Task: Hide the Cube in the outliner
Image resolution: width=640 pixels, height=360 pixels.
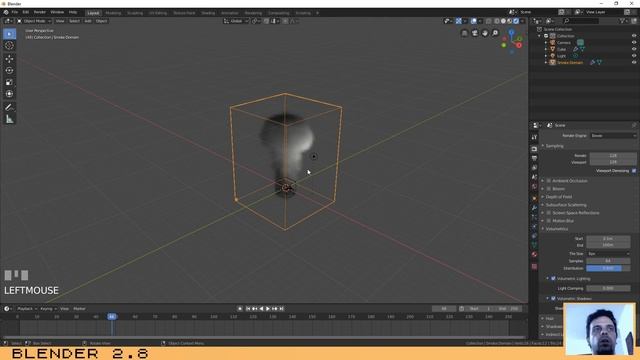Action: (x=634, y=49)
